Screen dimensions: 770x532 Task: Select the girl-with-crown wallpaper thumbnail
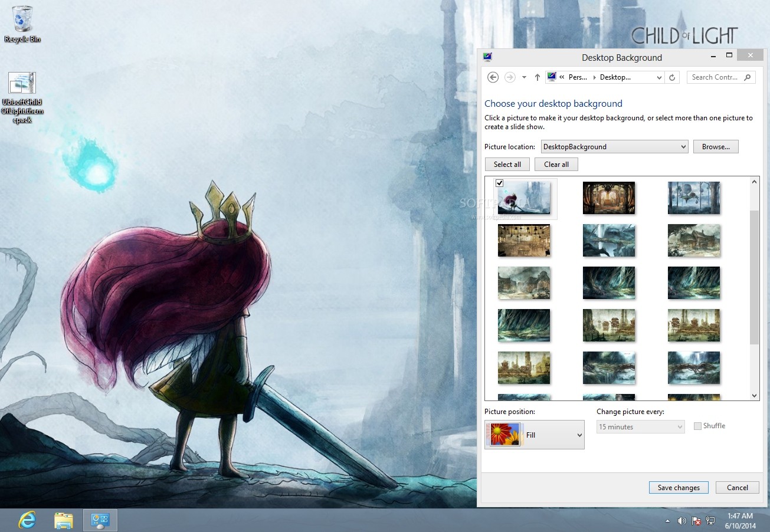click(x=524, y=198)
